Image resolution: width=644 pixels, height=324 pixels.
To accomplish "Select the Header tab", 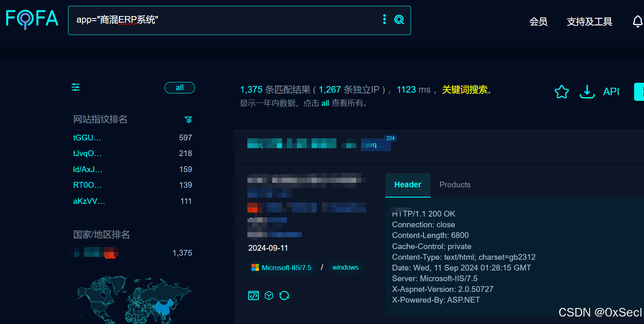I will tap(408, 184).
